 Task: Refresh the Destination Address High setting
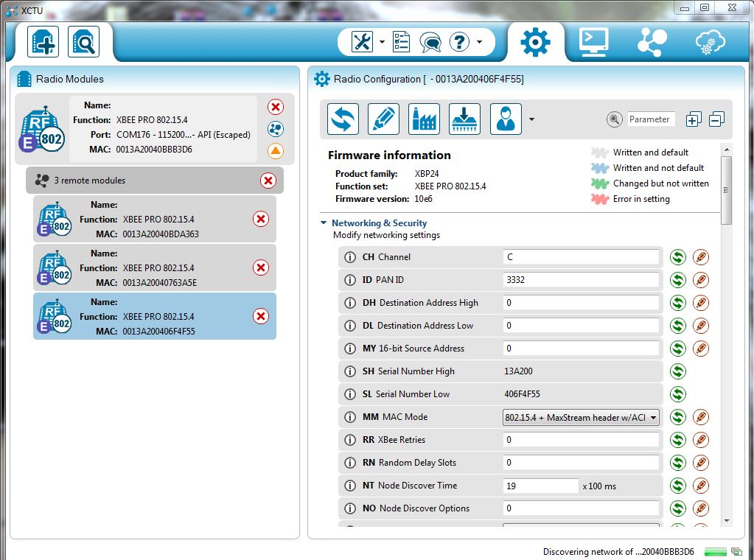(x=677, y=303)
